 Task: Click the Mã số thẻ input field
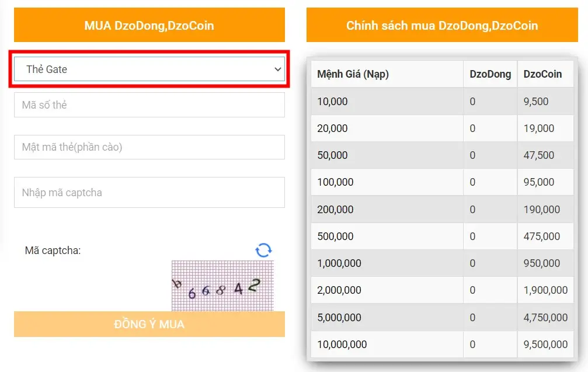[149, 105]
